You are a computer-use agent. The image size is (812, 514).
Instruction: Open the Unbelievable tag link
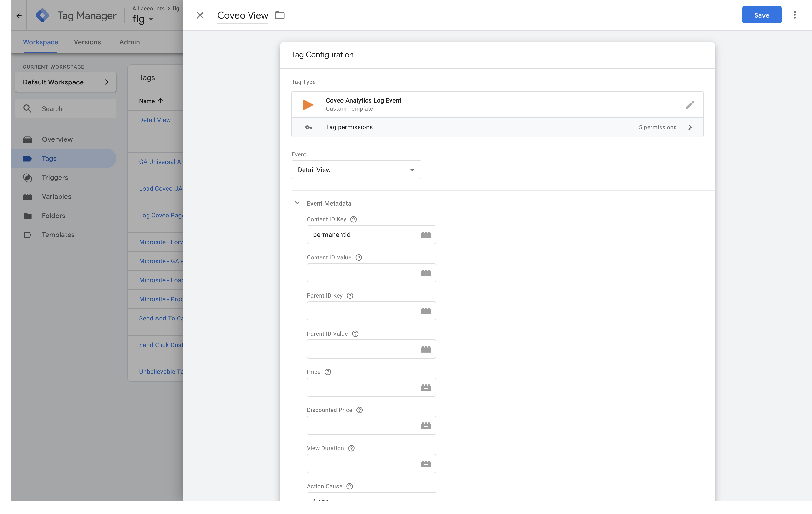click(x=161, y=372)
